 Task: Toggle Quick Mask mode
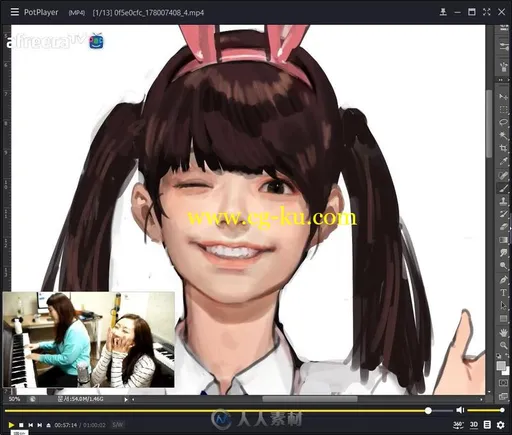click(x=503, y=383)
